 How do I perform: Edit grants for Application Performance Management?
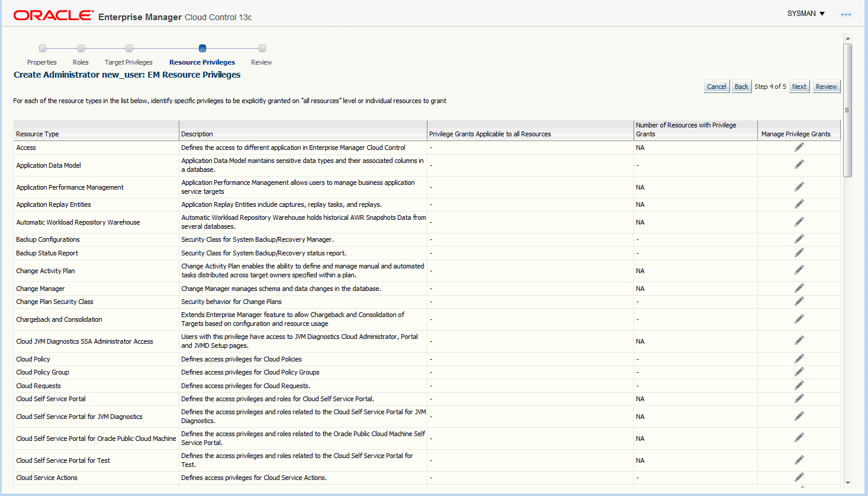pyautogui.click(x=799, y=187)
